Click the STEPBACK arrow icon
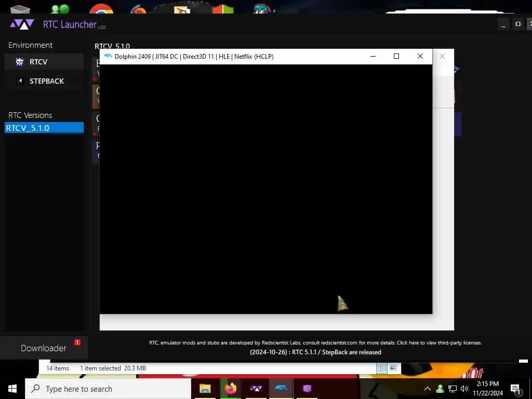The image size is (532, 399). [20, 81]
